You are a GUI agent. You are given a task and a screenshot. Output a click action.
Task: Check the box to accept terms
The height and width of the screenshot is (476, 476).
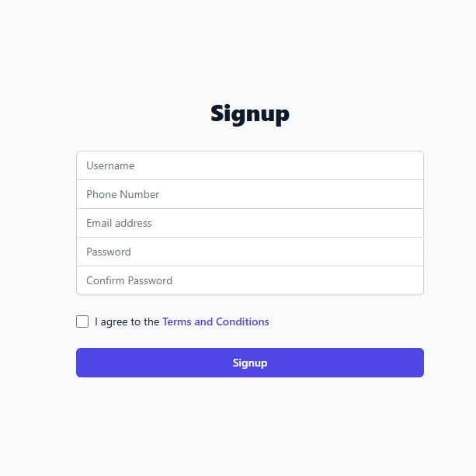tap(82, 321)
